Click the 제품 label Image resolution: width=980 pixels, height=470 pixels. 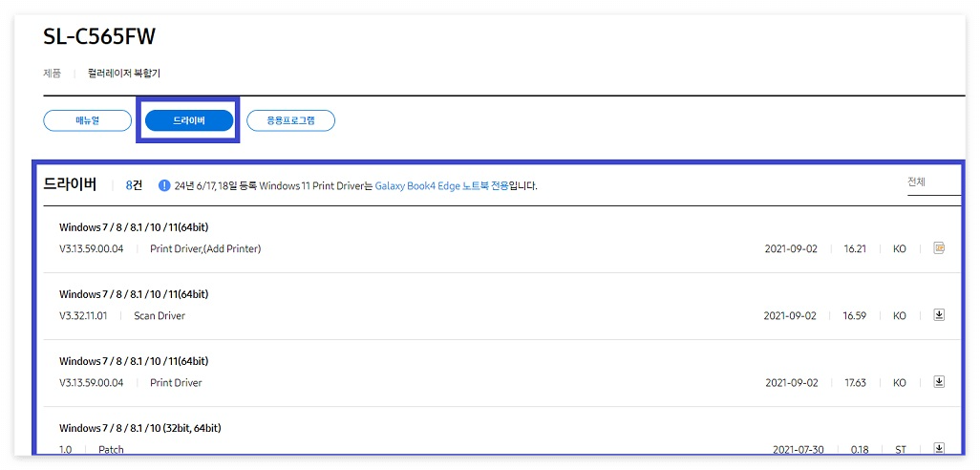(52, 74)
